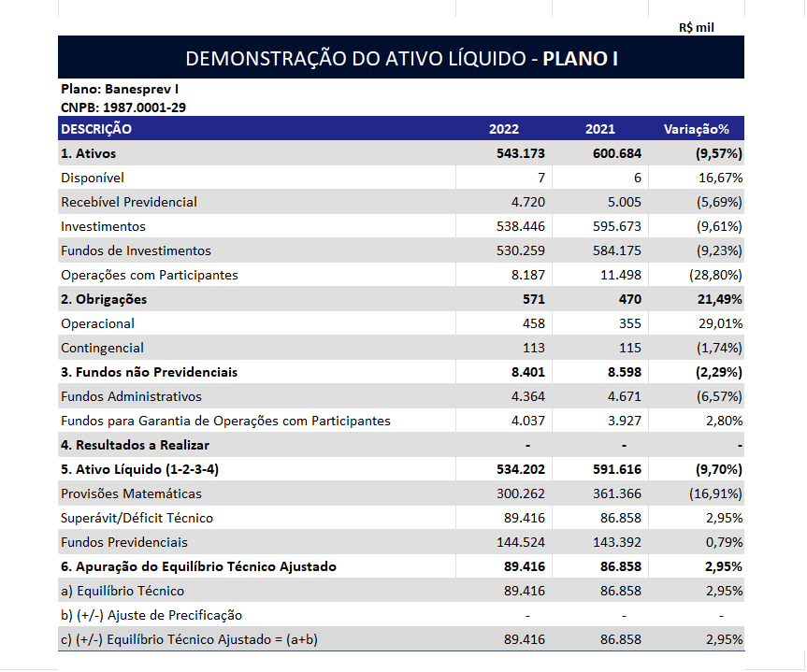This screenshot has height=672, width=807.
Task: Select the Contingencial 2022 value 113
Action: coord(533,348)
